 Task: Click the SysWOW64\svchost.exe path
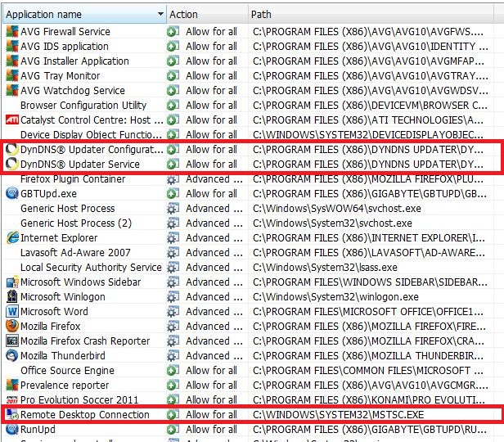[x=337, y=208]
